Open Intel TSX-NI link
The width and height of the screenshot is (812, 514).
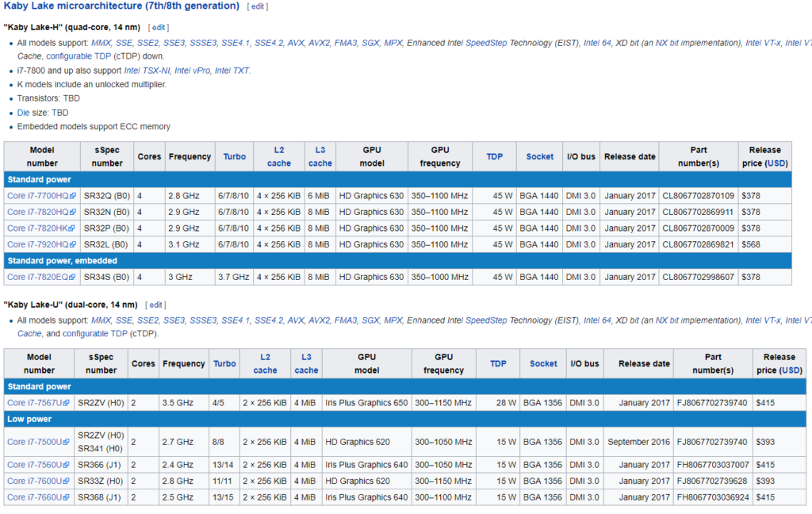tap(147, 71)
